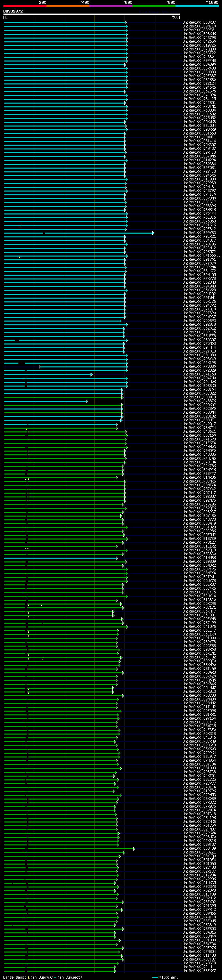Select hit label UniRef100_Q5K3Q7
Screen dimensions: 222x980
[x=199, y=145]
